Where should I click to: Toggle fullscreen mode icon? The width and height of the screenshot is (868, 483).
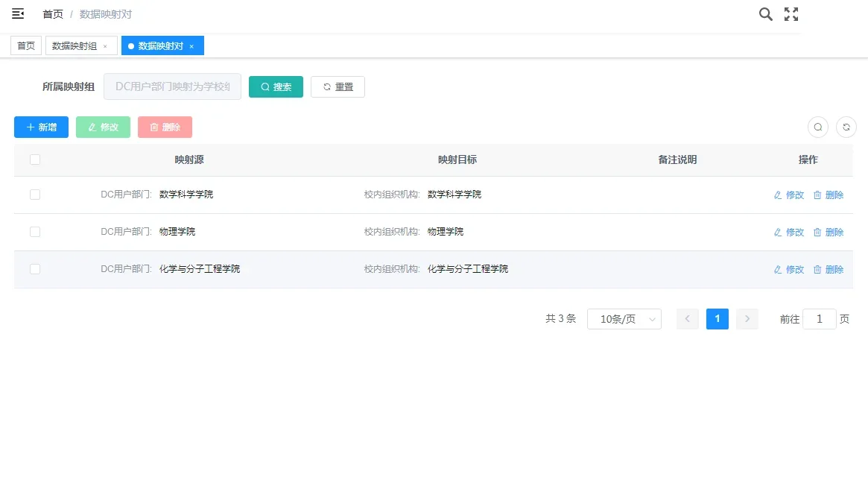tap(791, 14)
